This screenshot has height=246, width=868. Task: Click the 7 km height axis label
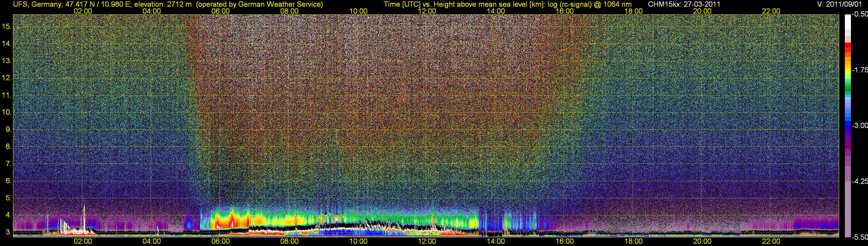coord(8,164)
